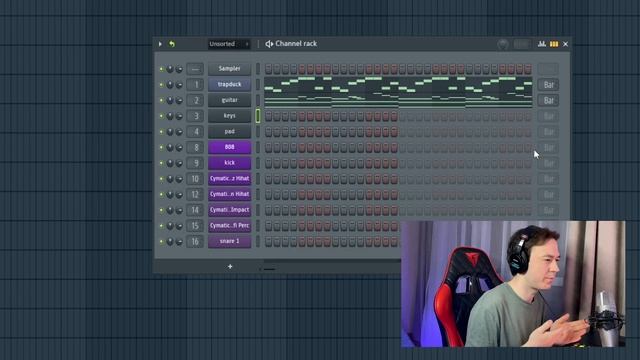Select the pad channel button
The height and width of the screenshot is (360, 640).
coord(229,131)
